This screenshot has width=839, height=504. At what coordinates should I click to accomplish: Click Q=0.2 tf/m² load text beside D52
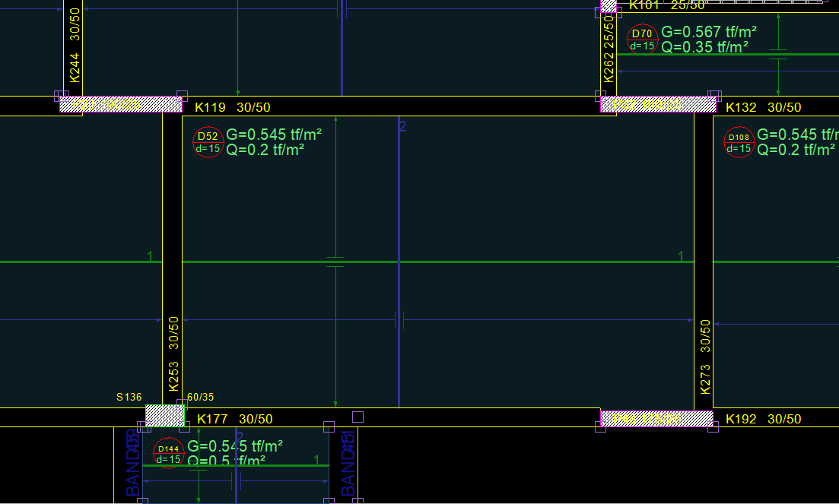[x=265, y=150]
